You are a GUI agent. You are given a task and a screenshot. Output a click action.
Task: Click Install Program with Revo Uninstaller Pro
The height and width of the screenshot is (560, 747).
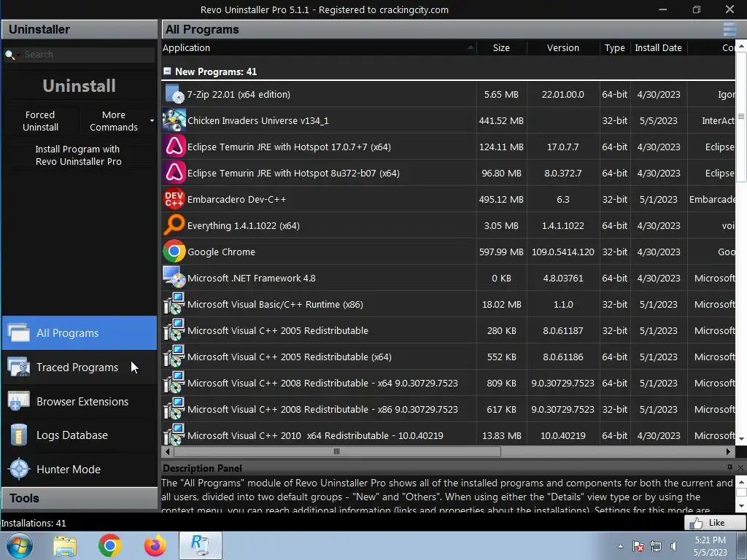coord(79,155)
